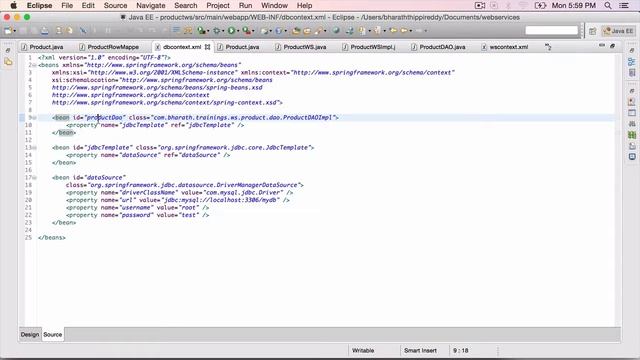The width and height of the screenshot is (640, 360).
Task: Open the Spotlight search magnifier
Action: [608, 6]
